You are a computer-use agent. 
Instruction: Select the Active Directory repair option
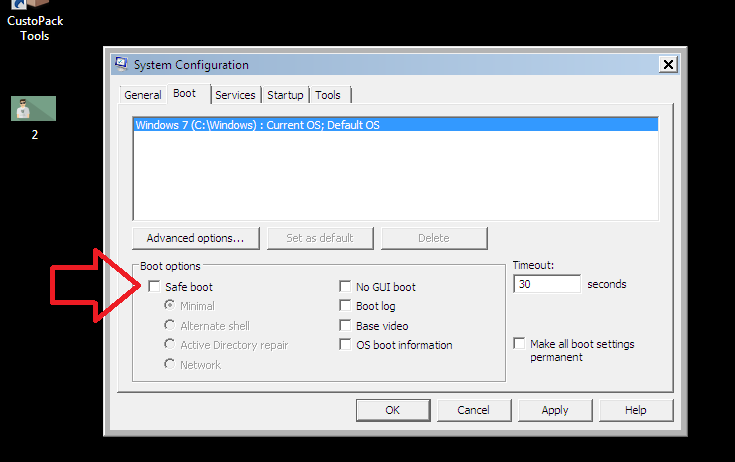click(x=170, y=344)
